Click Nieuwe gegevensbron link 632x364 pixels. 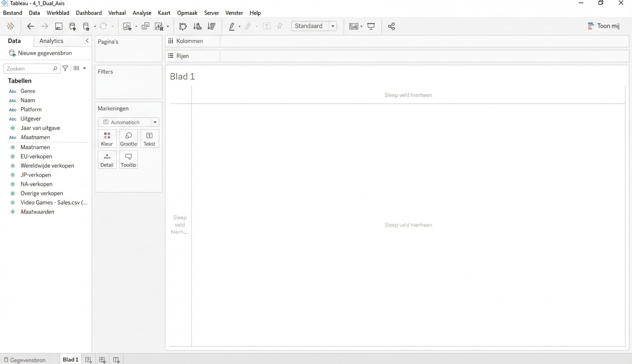tap(45, 53)
